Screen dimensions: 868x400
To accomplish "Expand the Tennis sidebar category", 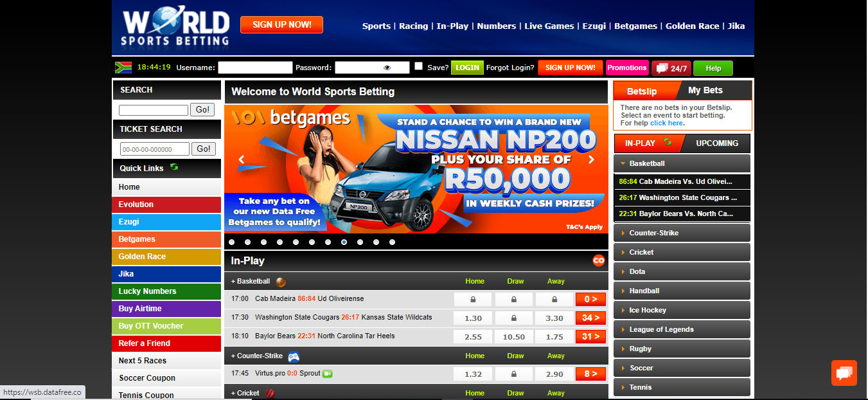I will click(x=682, y=387).
